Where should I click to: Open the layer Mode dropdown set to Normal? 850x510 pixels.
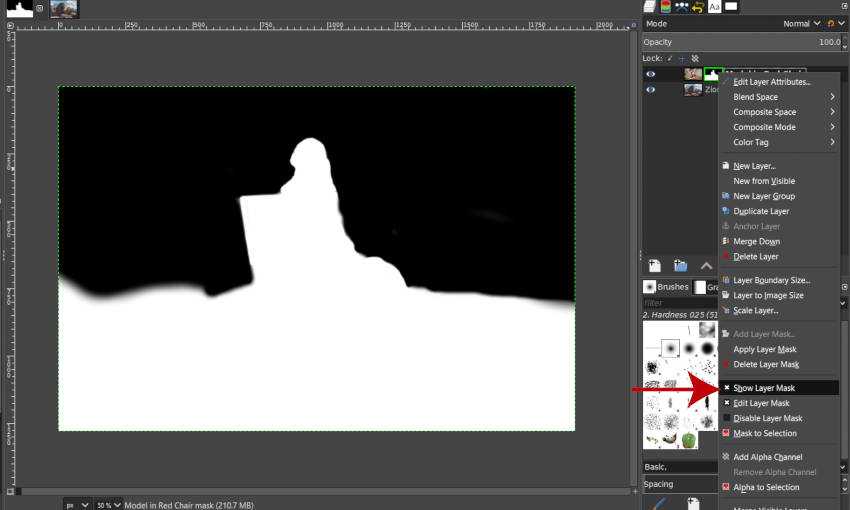[x=800, y=23]
